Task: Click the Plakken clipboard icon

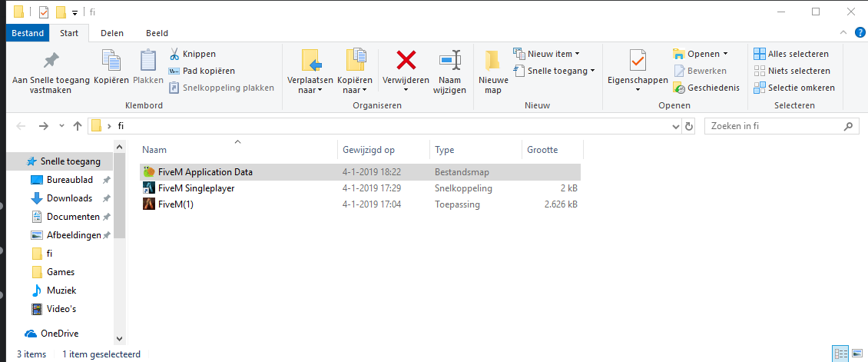Action: click(148, 61)
